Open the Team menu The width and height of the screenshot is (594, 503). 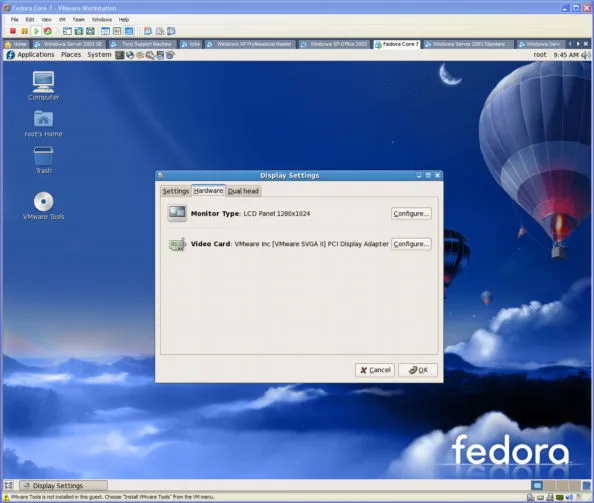pyautogui.click(x=79, y=19)
